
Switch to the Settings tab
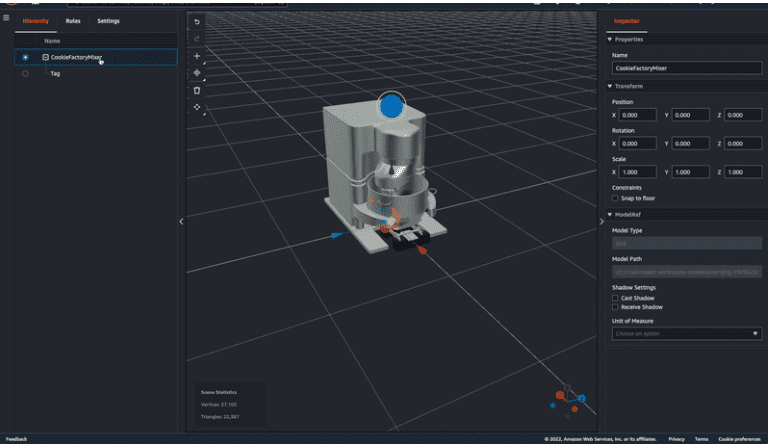(108, 21)
